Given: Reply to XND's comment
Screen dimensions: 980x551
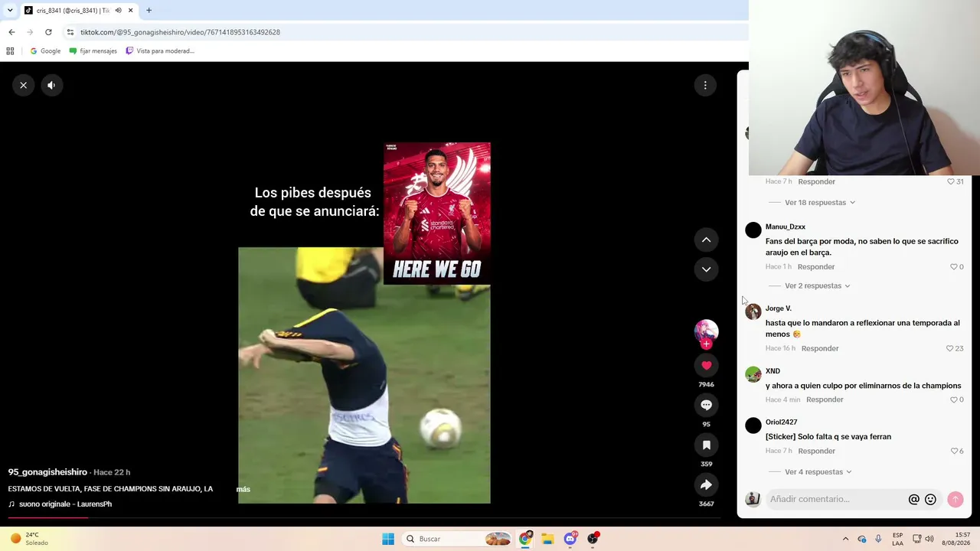Looking at the screenshot, I should (825, 400).
